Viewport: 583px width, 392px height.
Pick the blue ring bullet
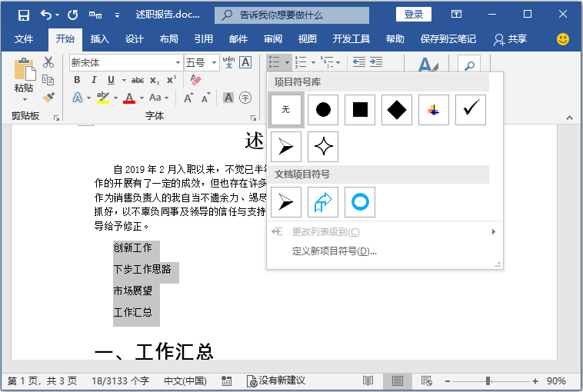pos(359,201)
